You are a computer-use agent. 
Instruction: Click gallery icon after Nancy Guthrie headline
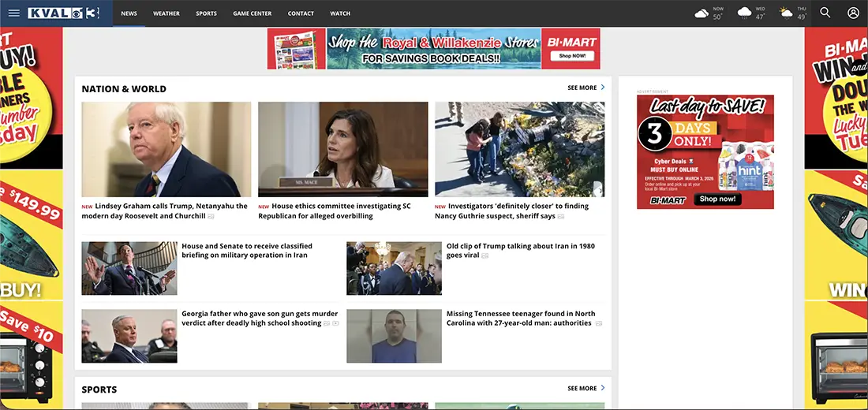click(561, 216)
